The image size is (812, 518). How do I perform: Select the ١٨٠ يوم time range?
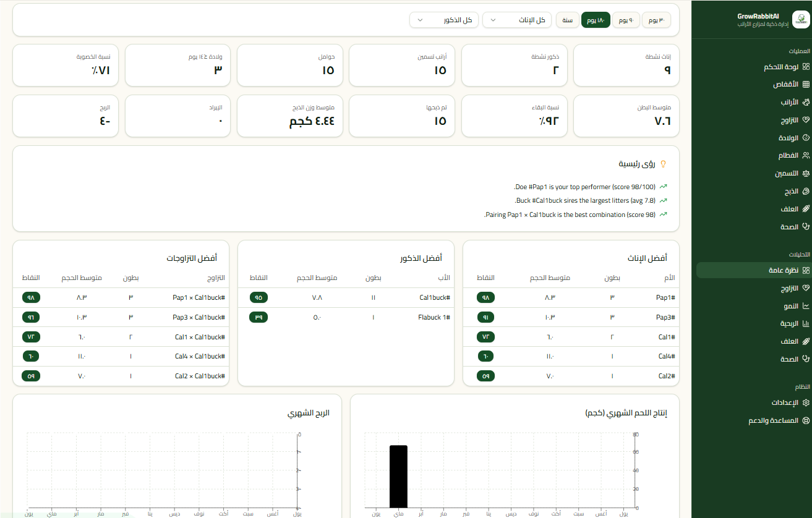[x=596, y=20]
